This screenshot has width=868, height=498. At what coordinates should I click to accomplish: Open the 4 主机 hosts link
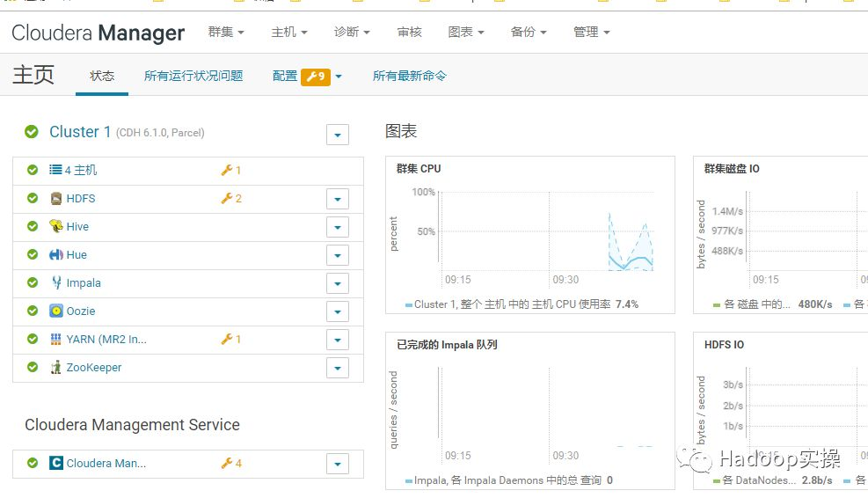(81, 170)
